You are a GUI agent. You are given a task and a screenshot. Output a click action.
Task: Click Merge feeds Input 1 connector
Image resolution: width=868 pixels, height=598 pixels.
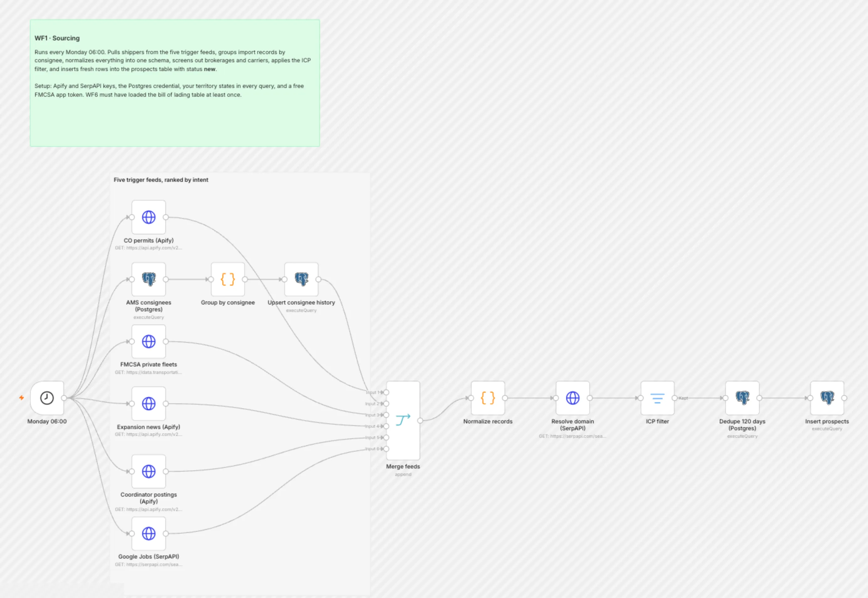pyautogui.click(x=386, y=392)
